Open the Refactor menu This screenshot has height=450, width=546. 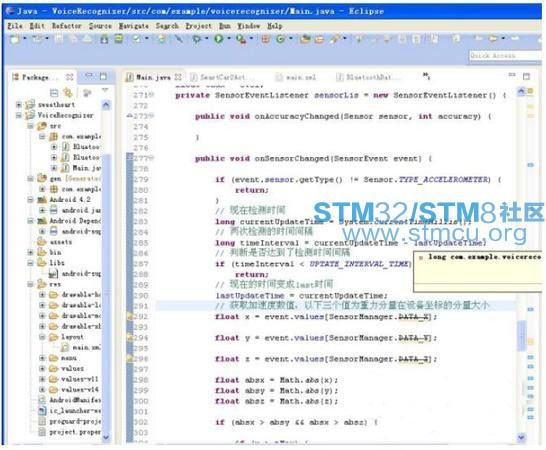pyautogui.click(x=67, y=26)
